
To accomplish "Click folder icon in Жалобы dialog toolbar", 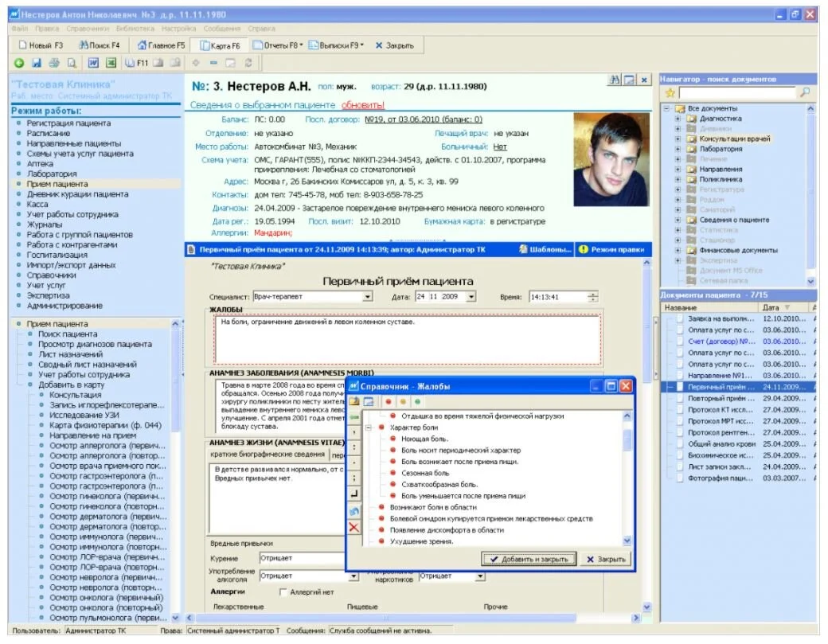I will point(354,402).
